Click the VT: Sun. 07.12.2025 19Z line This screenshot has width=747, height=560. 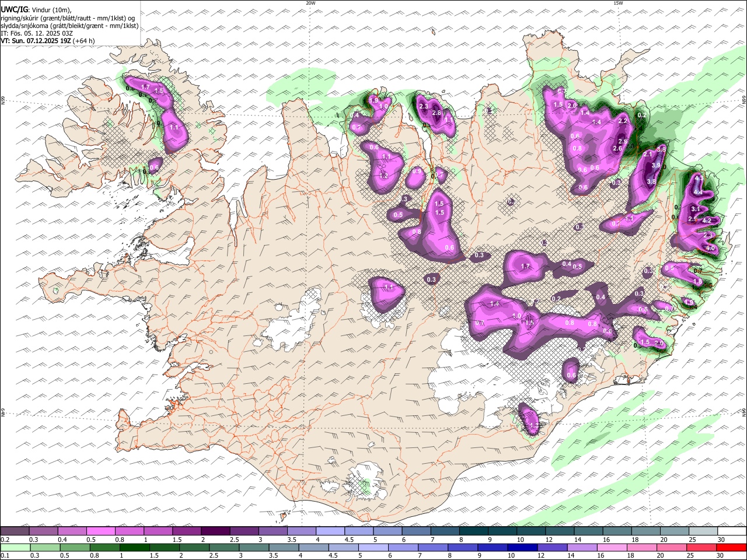[x=48, y=41]
